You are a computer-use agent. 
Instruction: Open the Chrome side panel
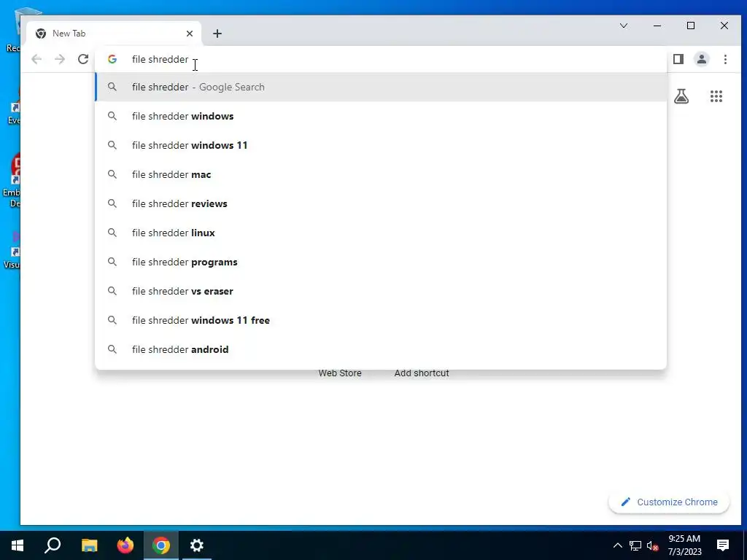[678, 59]
